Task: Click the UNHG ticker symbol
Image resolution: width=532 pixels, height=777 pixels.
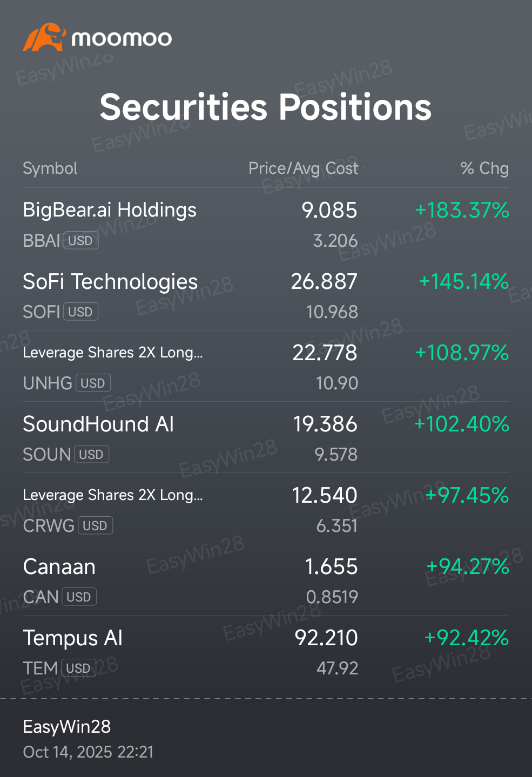Action: click(x=48, y=383)
